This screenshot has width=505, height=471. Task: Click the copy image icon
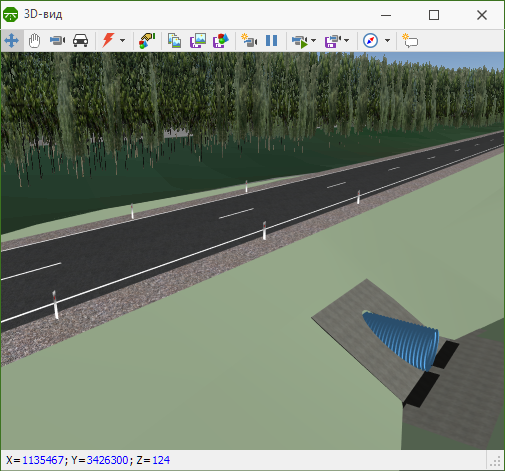[174, 41]
